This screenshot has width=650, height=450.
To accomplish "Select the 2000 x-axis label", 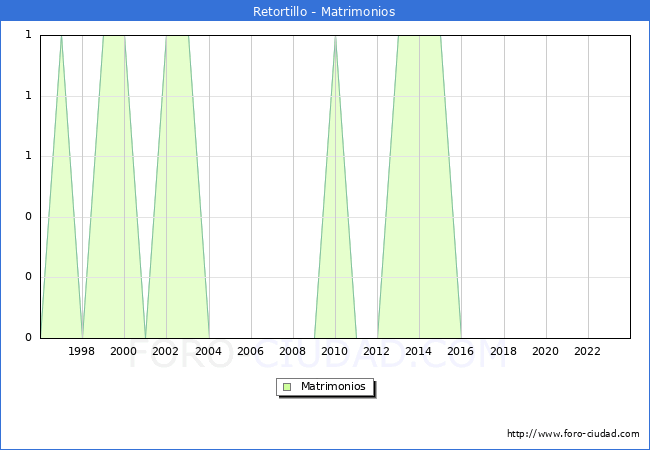I will coord(123,351).
